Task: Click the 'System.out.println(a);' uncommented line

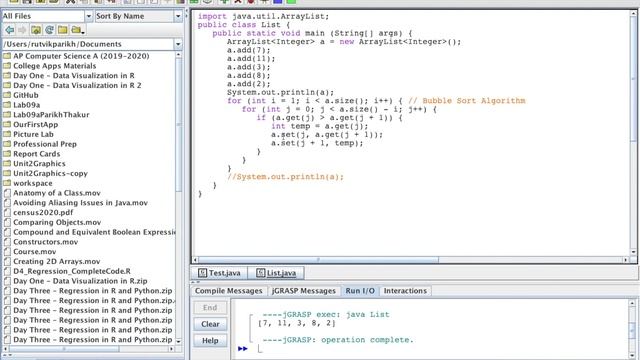Action: pyautogui.click(x=280, y=92)
